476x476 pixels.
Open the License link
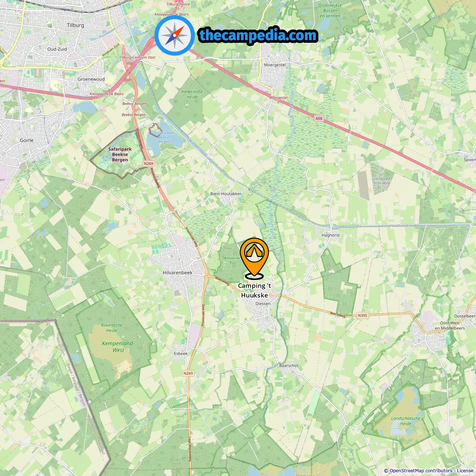(465, 471)
